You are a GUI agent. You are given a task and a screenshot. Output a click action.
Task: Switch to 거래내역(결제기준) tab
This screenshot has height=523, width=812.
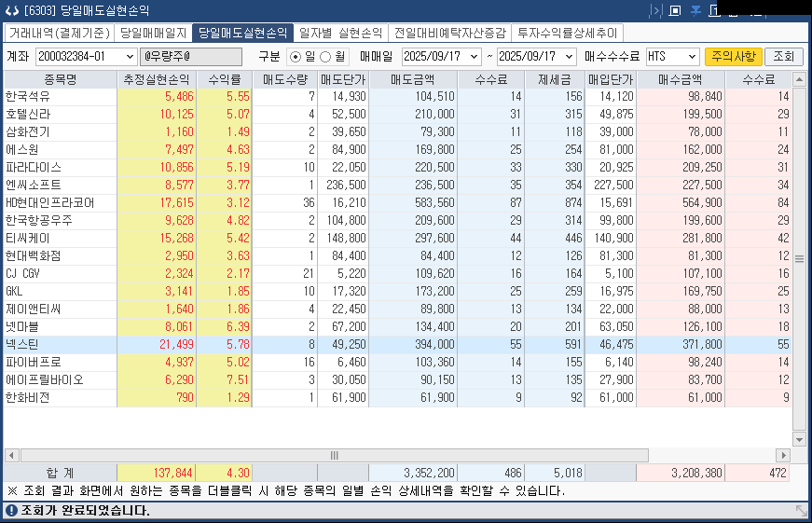[59, 33]
